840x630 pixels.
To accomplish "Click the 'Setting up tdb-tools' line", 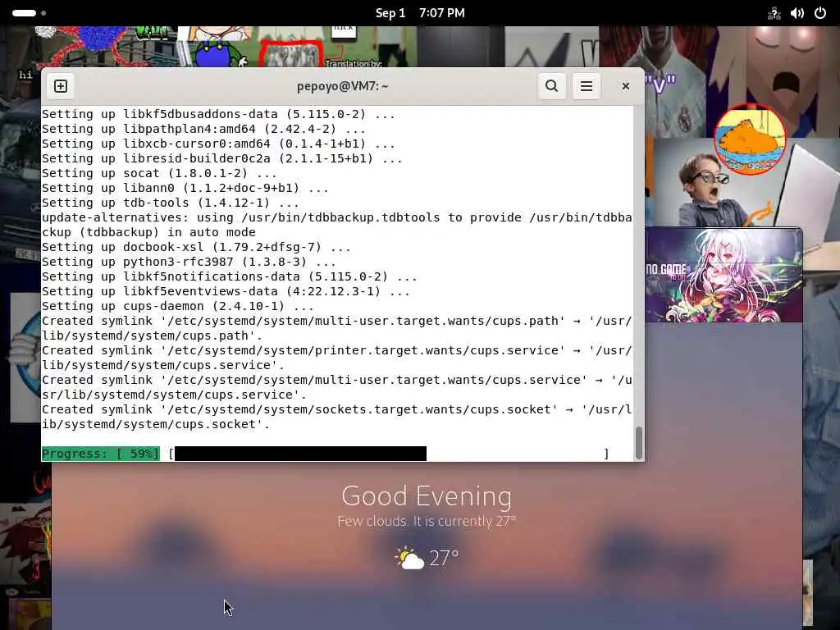I will point(171,203).
